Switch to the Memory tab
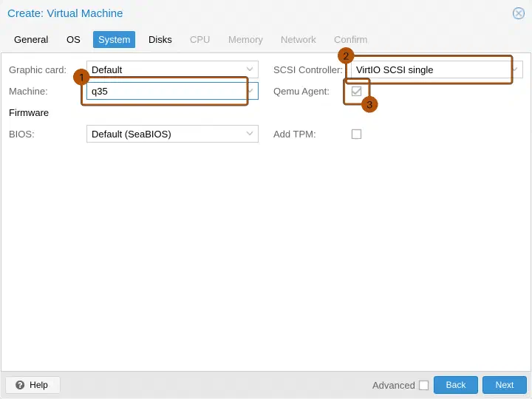The width and height of the screenshot is (532, 399). (245, 40)
